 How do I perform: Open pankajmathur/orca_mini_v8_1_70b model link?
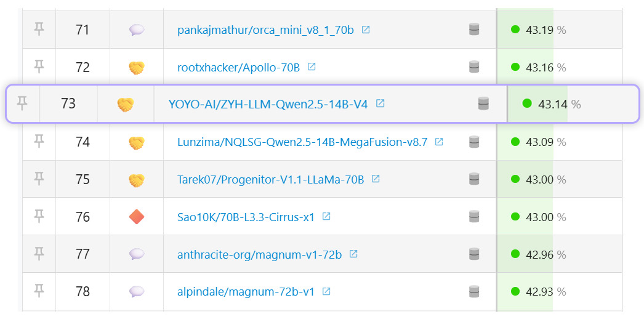click(x=265, y=30)
